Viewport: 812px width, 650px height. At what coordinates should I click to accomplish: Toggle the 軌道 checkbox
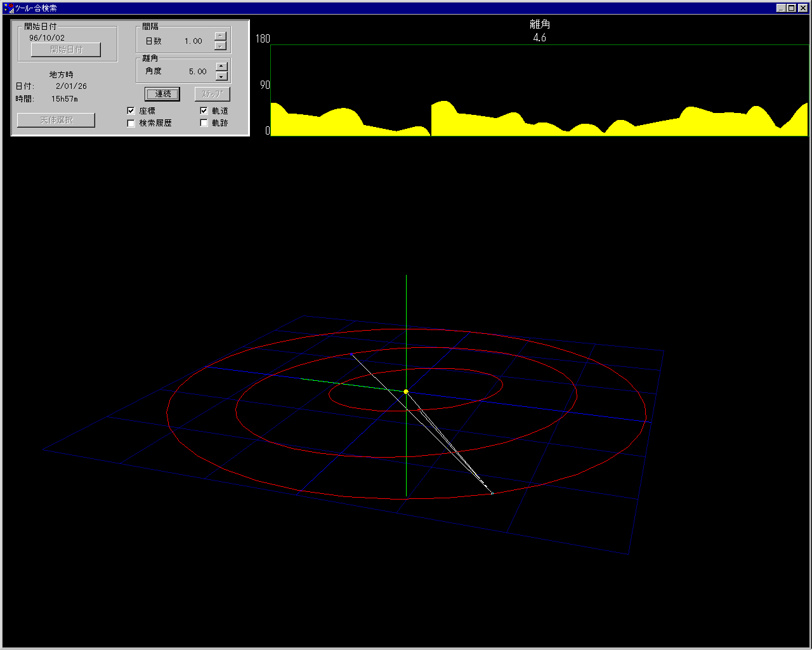coord(204,111)
